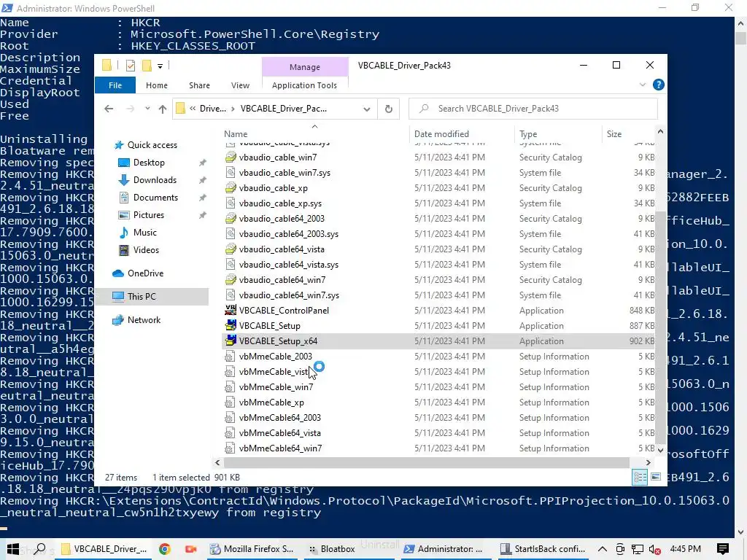Click the scroll down arrow in file list
The height and width of the screenshot is (560, 747).
[x=660, y=450]
